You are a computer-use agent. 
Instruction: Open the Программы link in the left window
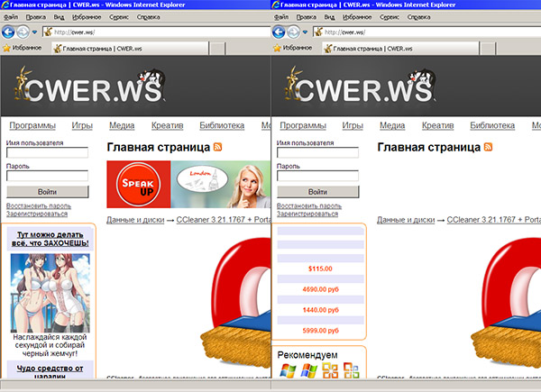click(x=32, y=126)
